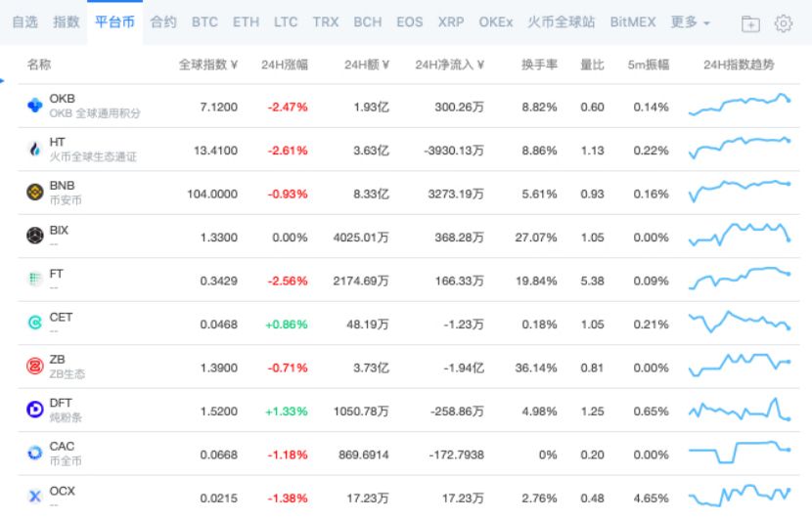Screen dimensions: 812x519
Task: Click CET's +0.86% change value
Action: (287, 324)
